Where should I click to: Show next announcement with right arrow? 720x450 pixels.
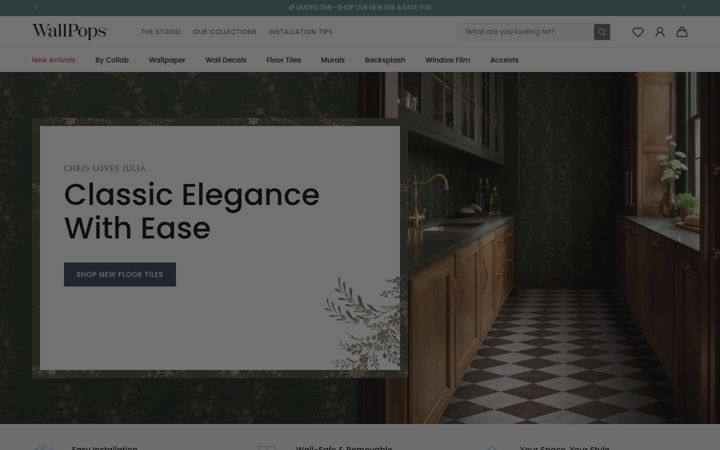(684, 7)
